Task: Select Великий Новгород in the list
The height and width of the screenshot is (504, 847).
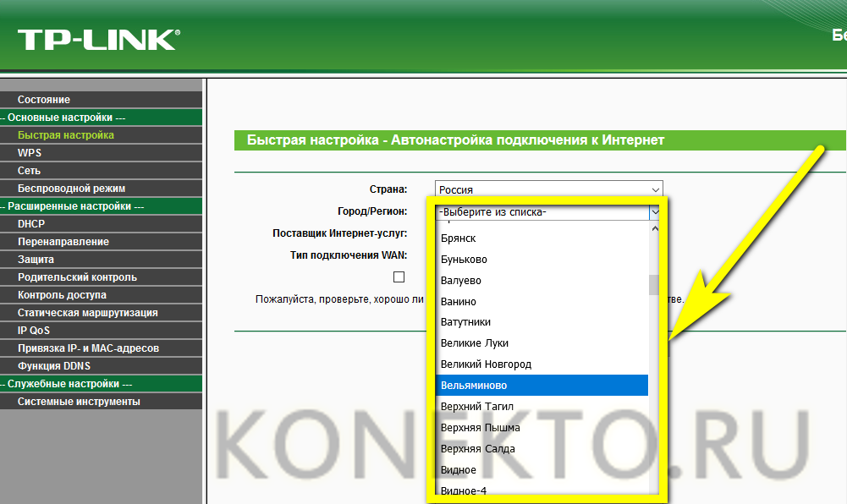Action: 542,364
